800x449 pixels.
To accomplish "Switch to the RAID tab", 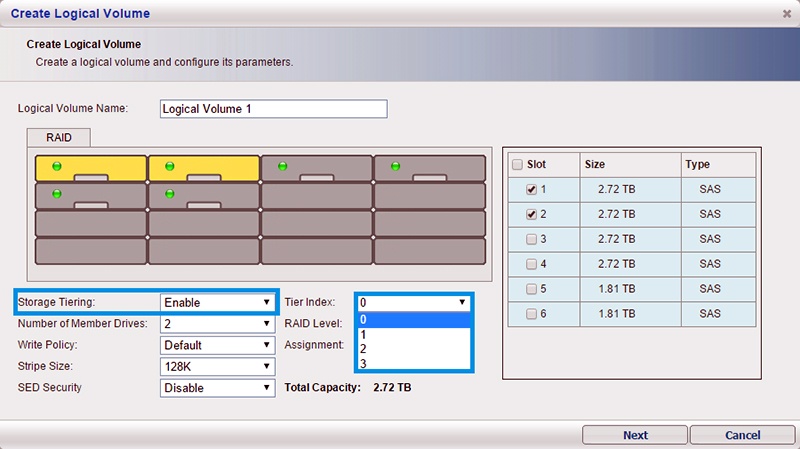I will pos(59,138).
